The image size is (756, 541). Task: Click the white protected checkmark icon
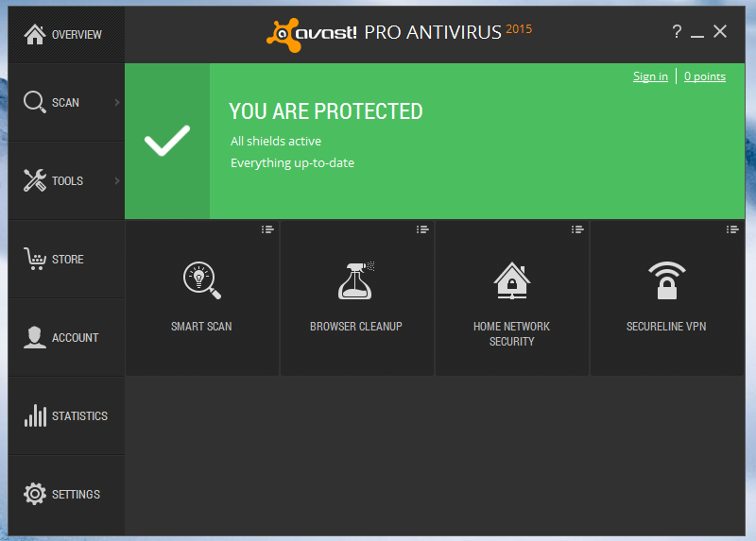click(x=167, y=140)
